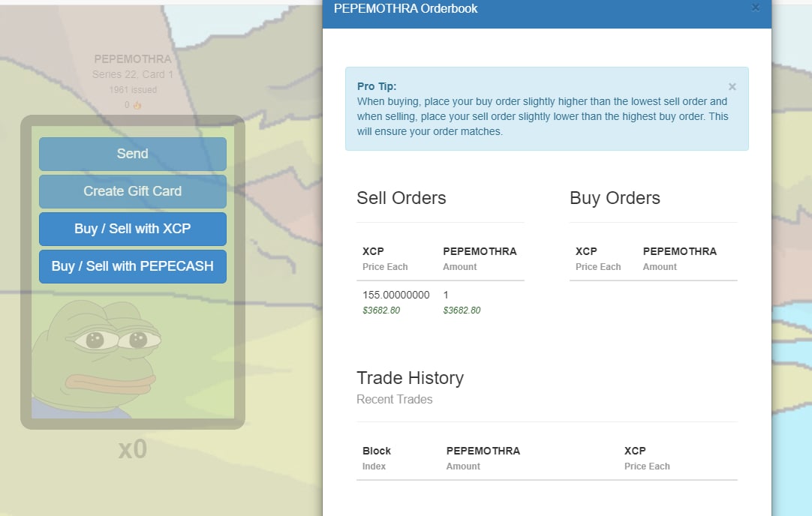This screenshot has width=812, height=516.
Task: Click the $3682.80 value under Amount
Action: (462, 310)
